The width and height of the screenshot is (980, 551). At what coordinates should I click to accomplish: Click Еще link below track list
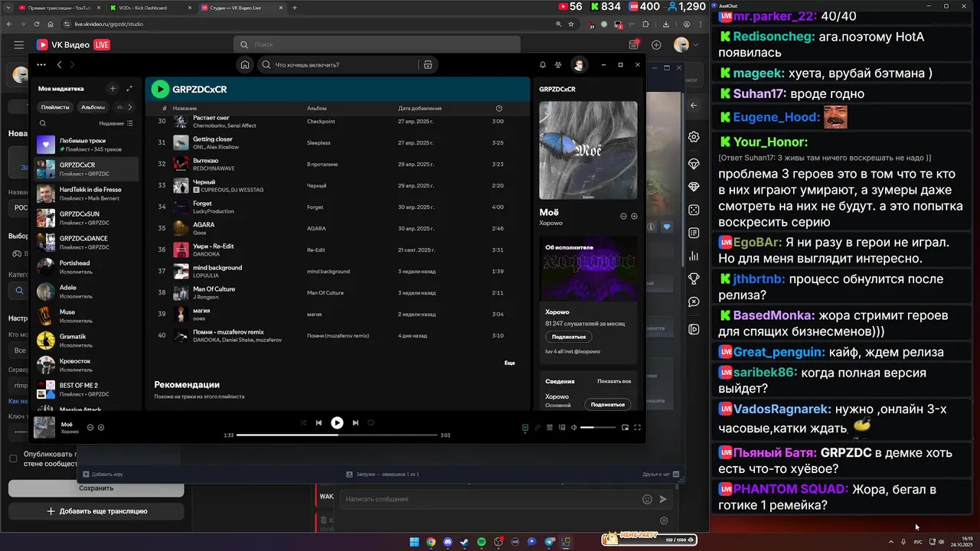(510, 363)
